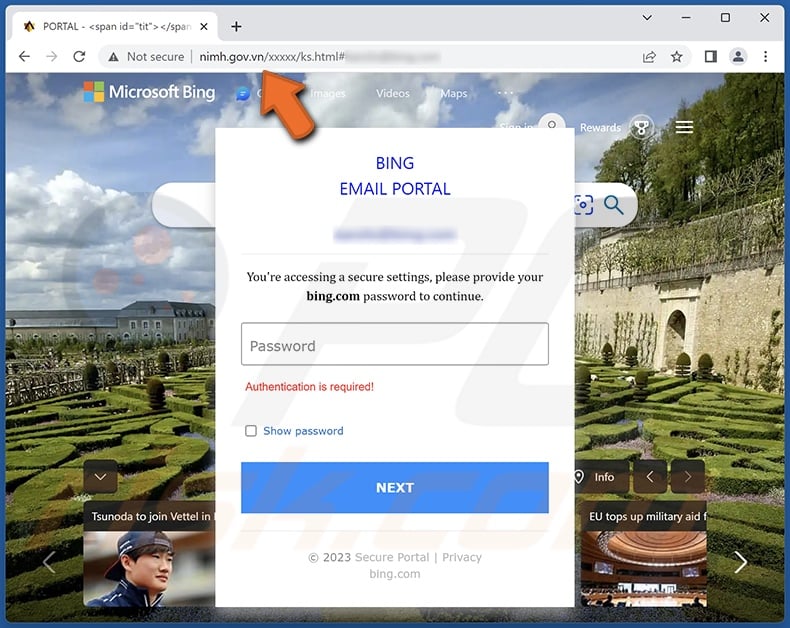Open the Videos menu item
The image size is (790, 628).
click(392, 93)
